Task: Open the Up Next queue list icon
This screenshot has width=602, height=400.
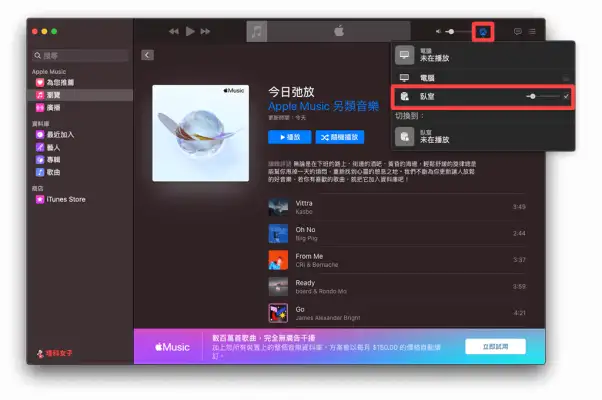Action: click(x=532, y=31)
